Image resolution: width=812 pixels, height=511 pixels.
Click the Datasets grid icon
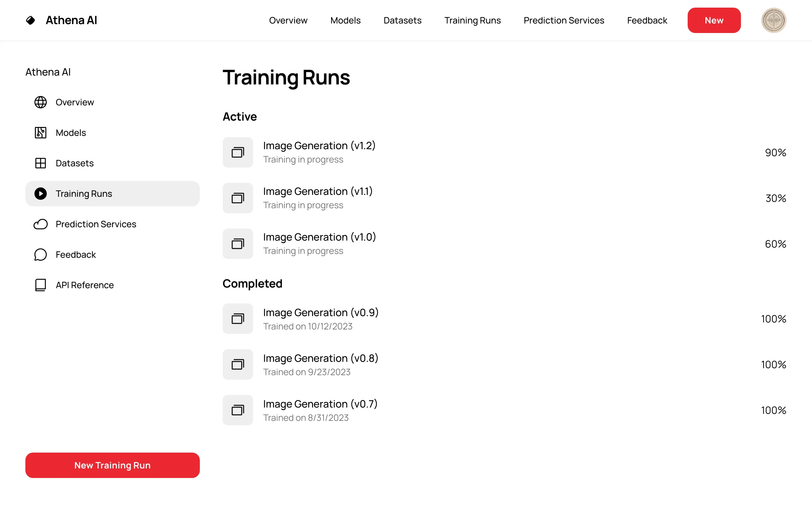tap(41, 163)
